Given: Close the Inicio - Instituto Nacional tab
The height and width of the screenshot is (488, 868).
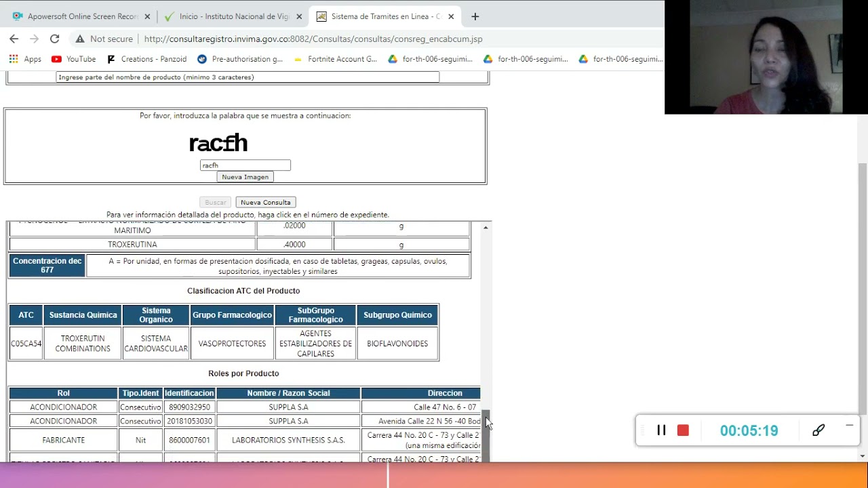Looking at the screenshot, I should pyautogui.click(x=299, y=16).
